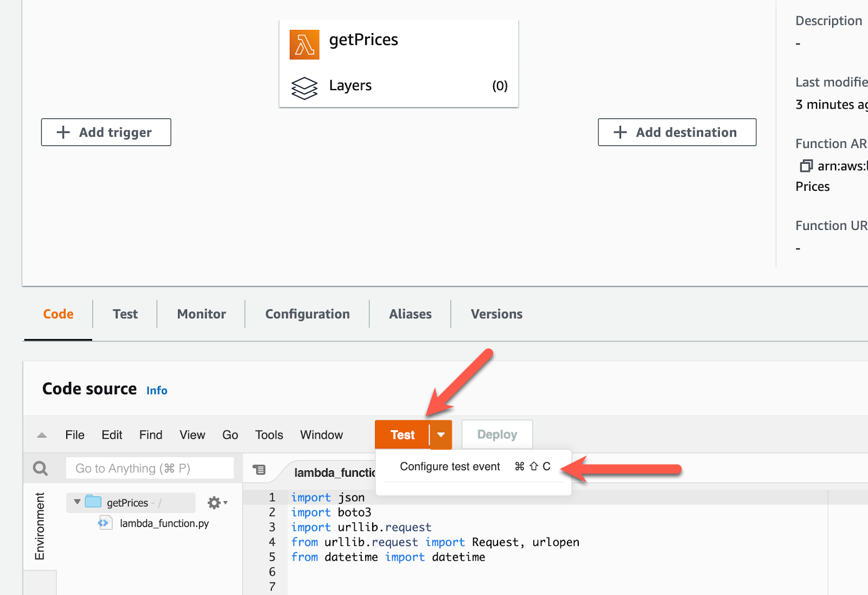Open the View menu
Image resolution: width=868 pixels, height=595 pixels.
[x=193, y=435]
